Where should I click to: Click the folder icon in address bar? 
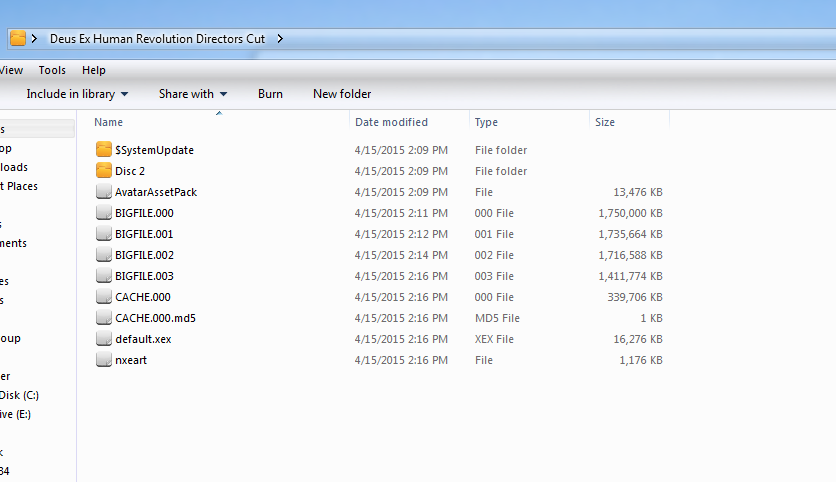(18, 39)
